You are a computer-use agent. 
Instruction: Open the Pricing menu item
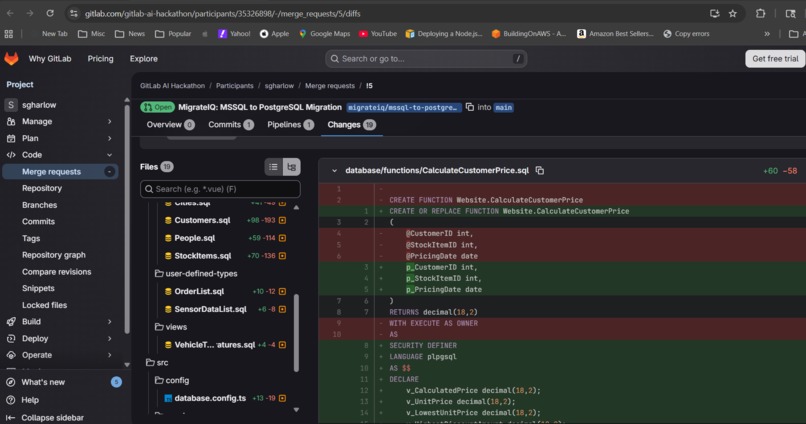[x=100, y=59]
